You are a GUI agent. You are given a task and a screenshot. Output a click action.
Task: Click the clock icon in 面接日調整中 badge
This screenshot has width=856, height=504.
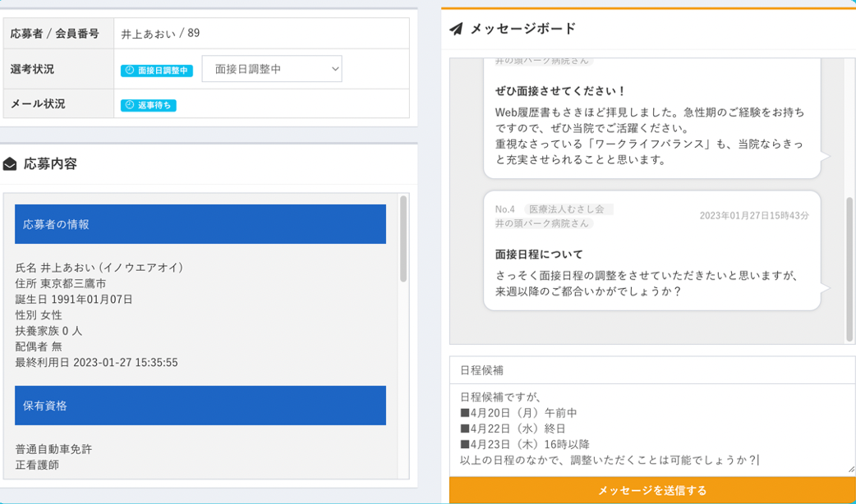(129, 71)
